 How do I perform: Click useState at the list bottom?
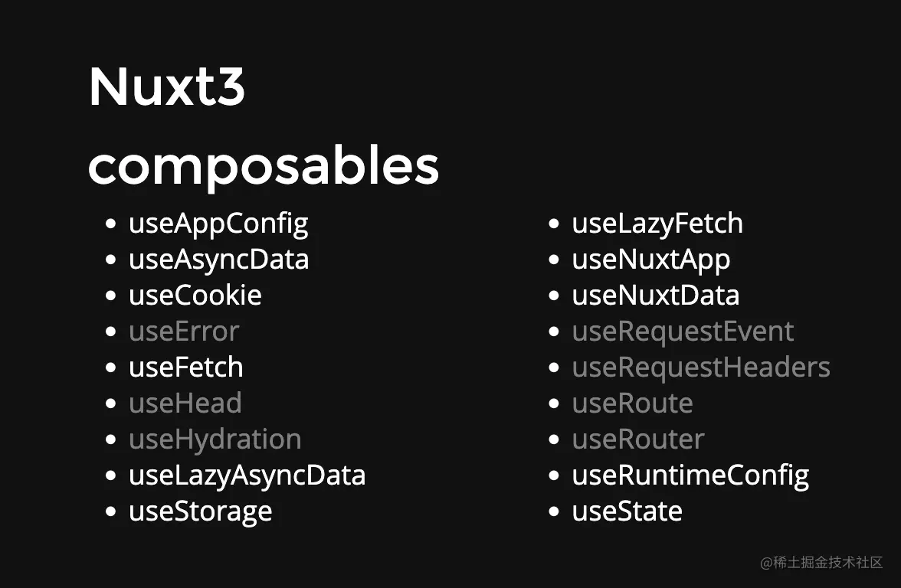tap(627, 511)
